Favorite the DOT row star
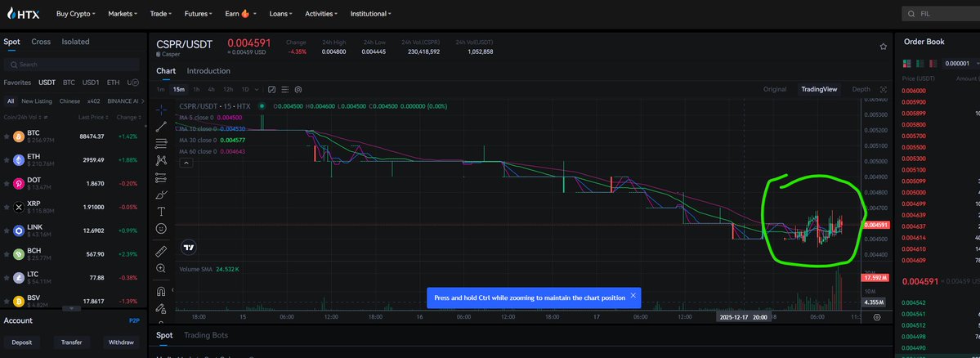The width and height of the screenshot is (980, 358). pyautogui.click(x=7, y=184)
